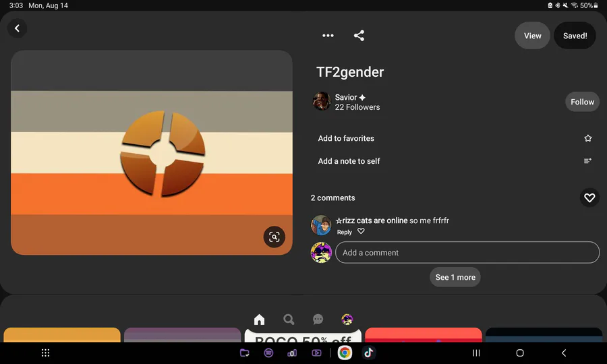Tap your avatar beside comment field
This screenshot has width=607, height=364.
tap(321, 253)
